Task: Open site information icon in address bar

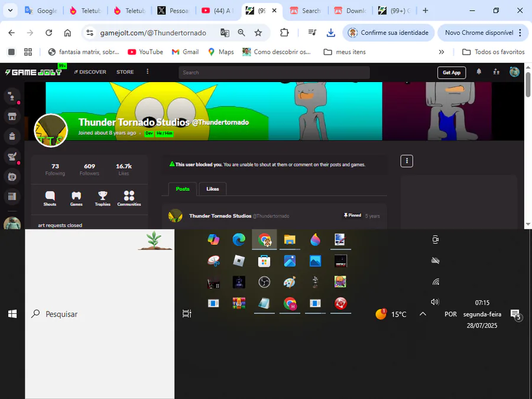Action: pyautogui.click(x=90, y=33)
